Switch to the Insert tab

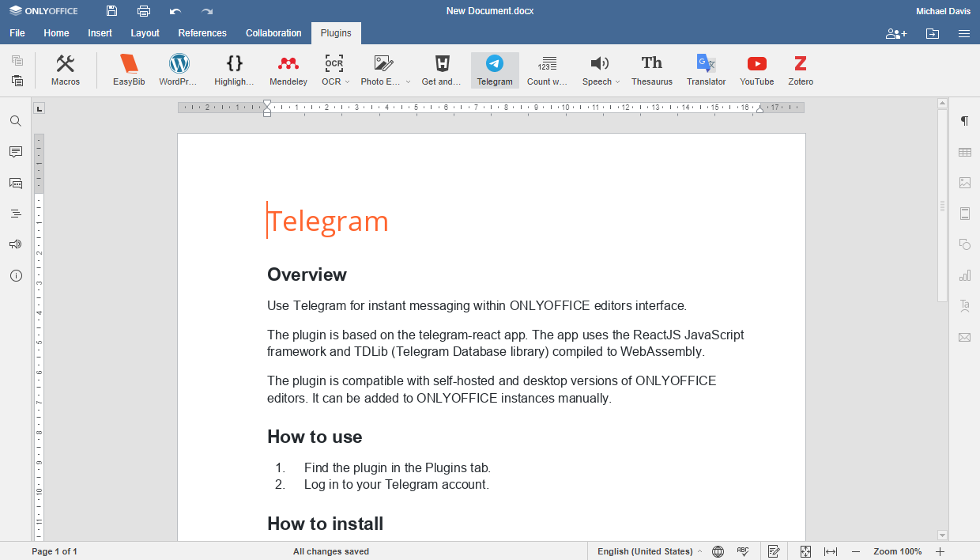100,33
